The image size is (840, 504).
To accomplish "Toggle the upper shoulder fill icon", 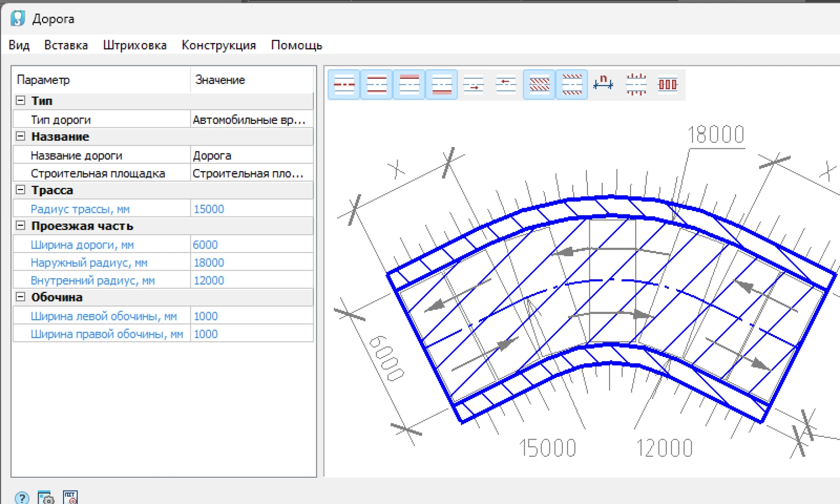I will (409, 85).
